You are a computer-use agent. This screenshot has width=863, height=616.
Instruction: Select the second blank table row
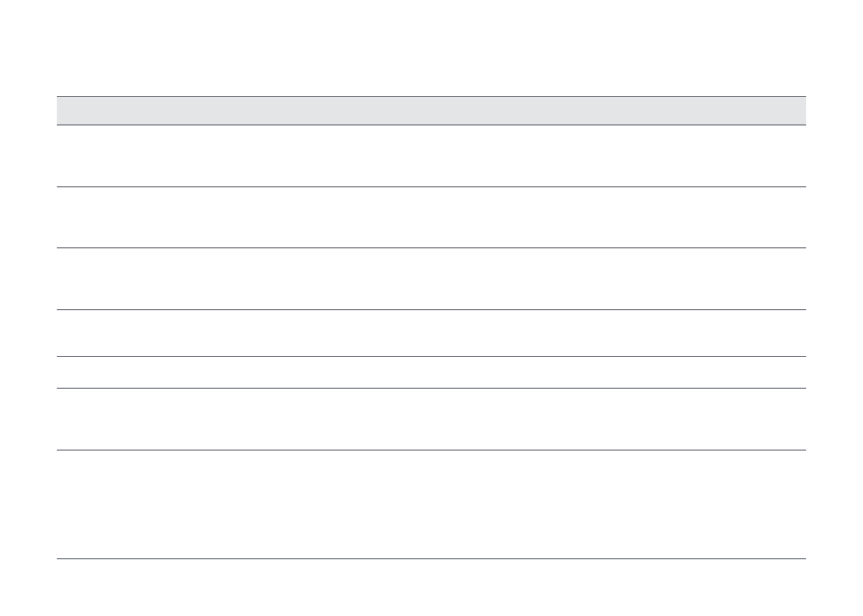pyautogui.click(x=431, y=216)
